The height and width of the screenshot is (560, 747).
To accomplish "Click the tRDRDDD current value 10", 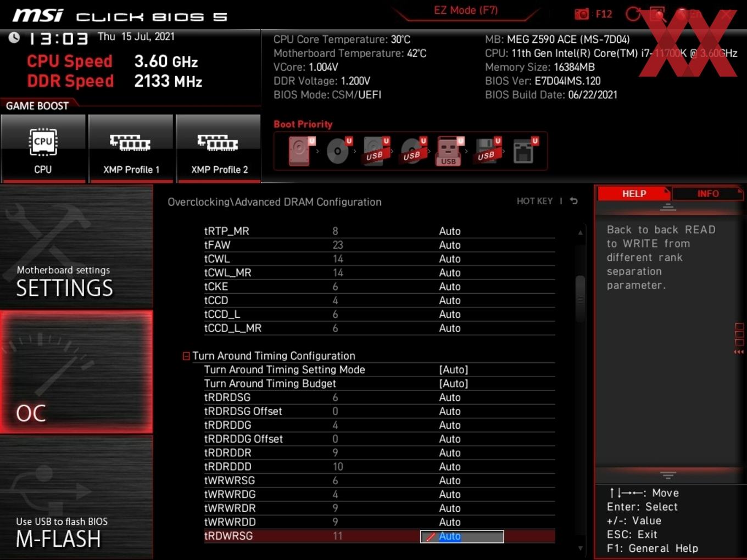I will click(338, 467).
